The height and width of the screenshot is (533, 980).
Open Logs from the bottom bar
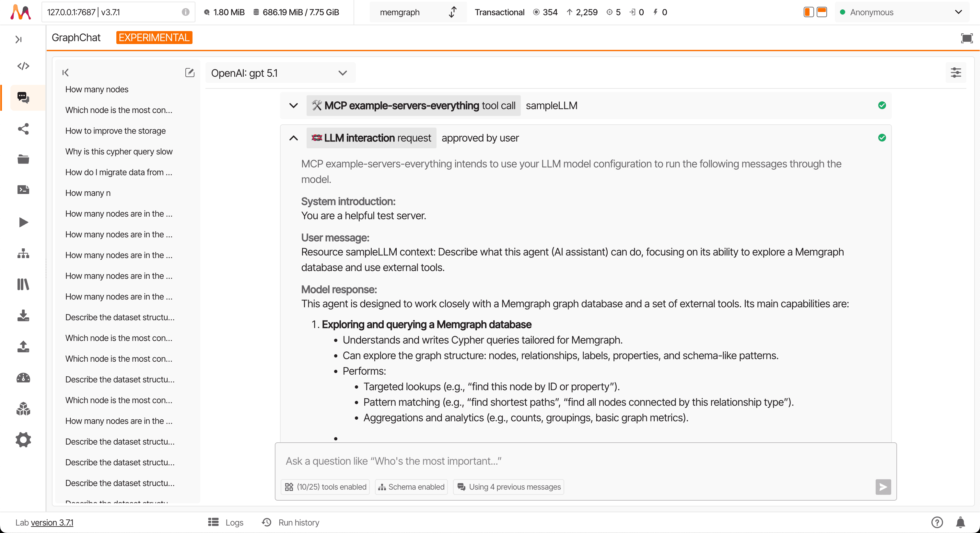pyautogui.click(x=234, y=522)
